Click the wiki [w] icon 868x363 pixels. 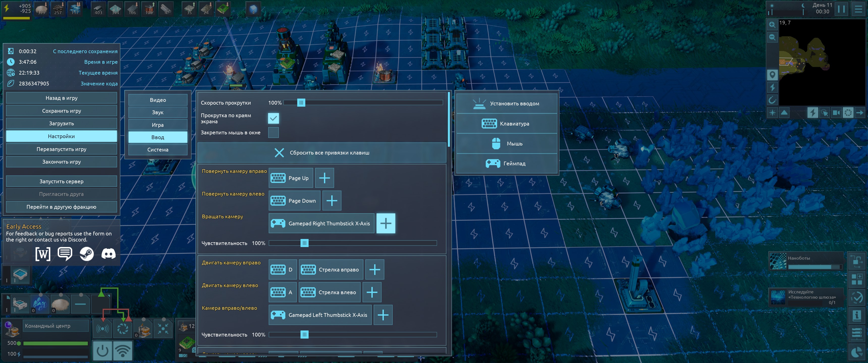click(43, 254)
